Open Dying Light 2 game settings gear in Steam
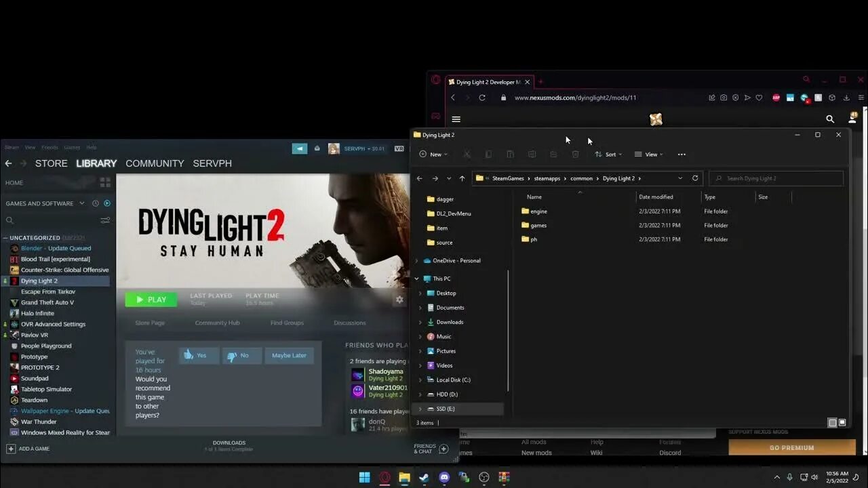 point(399,299)
